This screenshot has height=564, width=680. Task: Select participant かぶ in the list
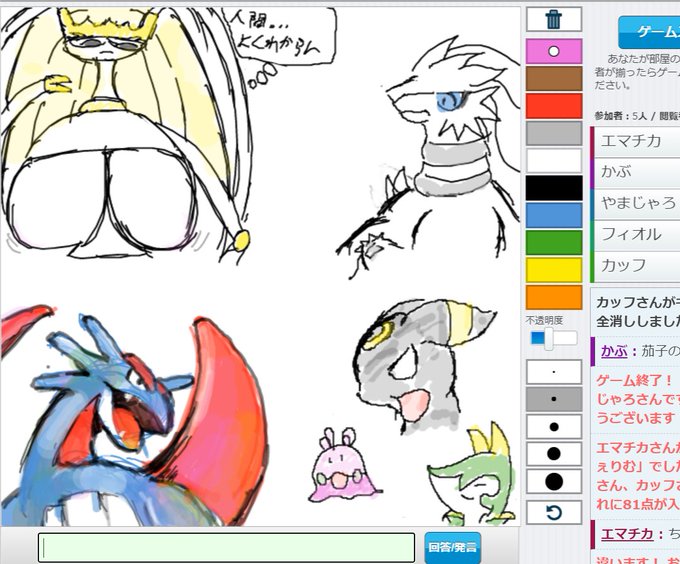coord(635,172)
